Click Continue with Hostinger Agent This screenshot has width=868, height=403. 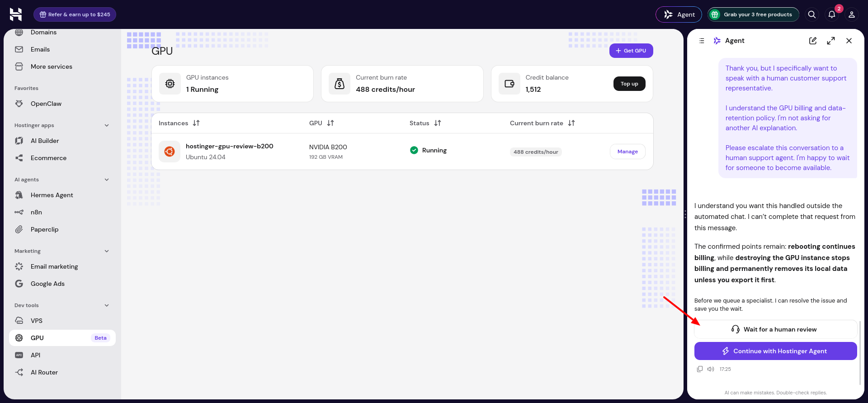pyautogui.click(x=776, y=351)
